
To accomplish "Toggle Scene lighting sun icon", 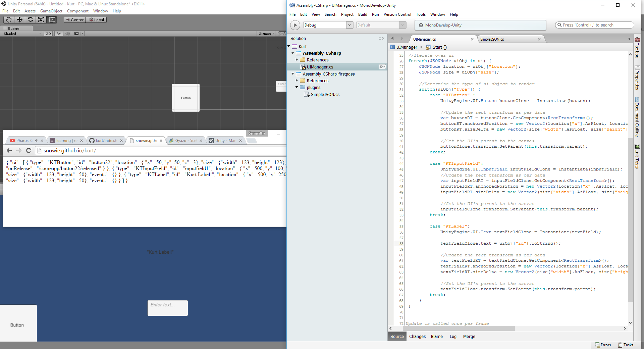I will pos(59,34).
